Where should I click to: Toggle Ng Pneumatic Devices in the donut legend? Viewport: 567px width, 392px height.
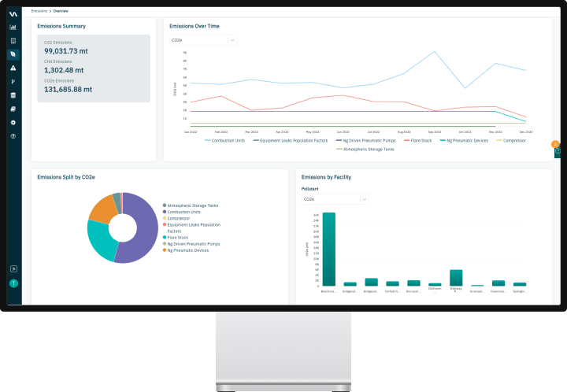click(186, 250)
